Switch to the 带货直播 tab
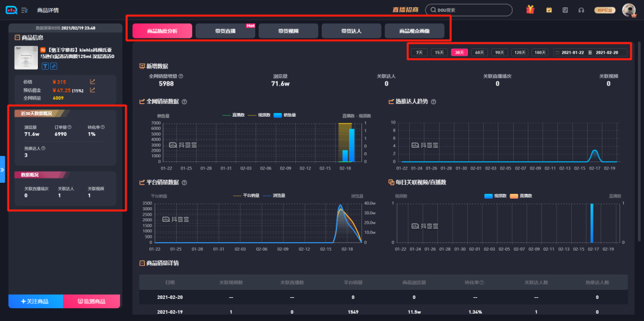Screen dimensions: 644x321 point(225,31)
